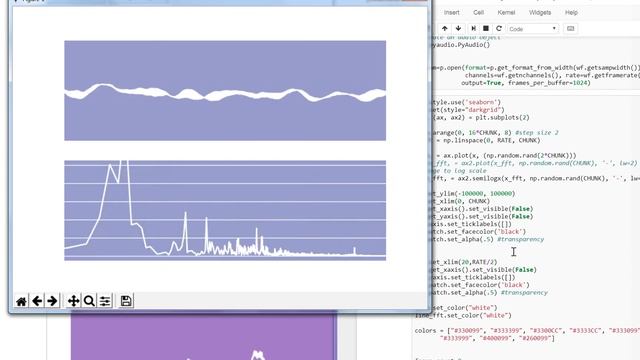Click code line 'ine_fft.set_color("white")'
The width and height of the screenshot is (640, 360).
pyautogui.click(x=463, y=316)
